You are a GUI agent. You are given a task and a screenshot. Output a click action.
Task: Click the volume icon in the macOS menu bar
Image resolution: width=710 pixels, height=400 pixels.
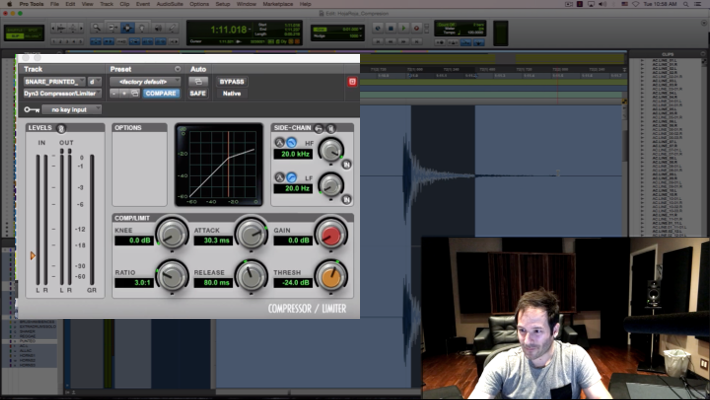603,4
